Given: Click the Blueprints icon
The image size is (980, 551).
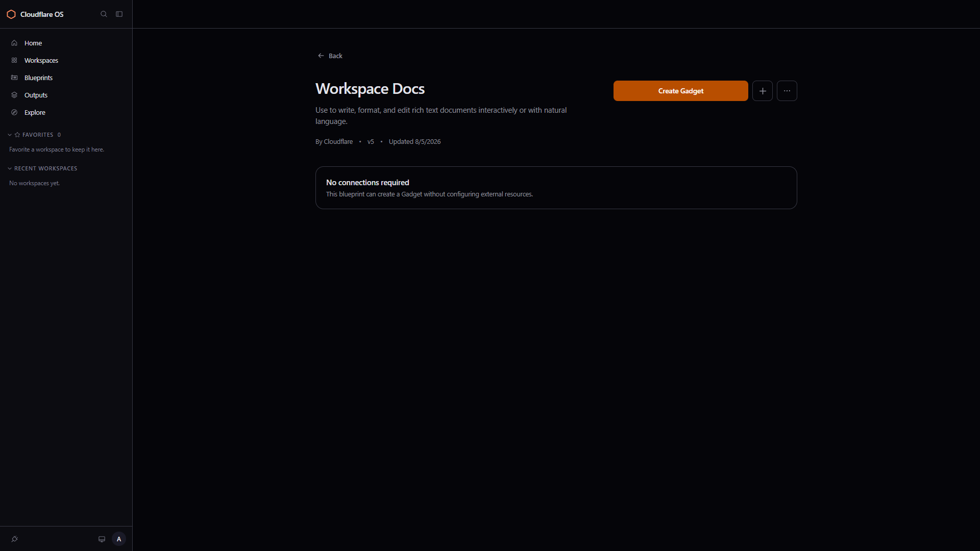Looking at the screenshot, I should [x=14, y=78].
